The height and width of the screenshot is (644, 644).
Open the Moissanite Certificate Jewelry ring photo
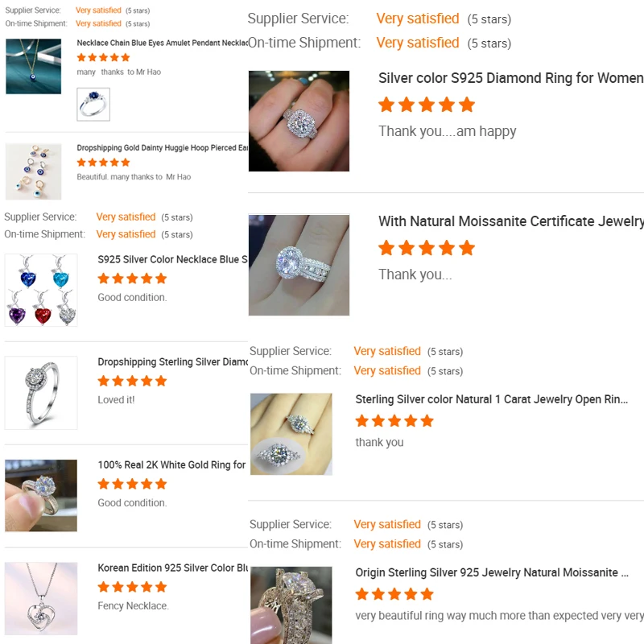299,265
